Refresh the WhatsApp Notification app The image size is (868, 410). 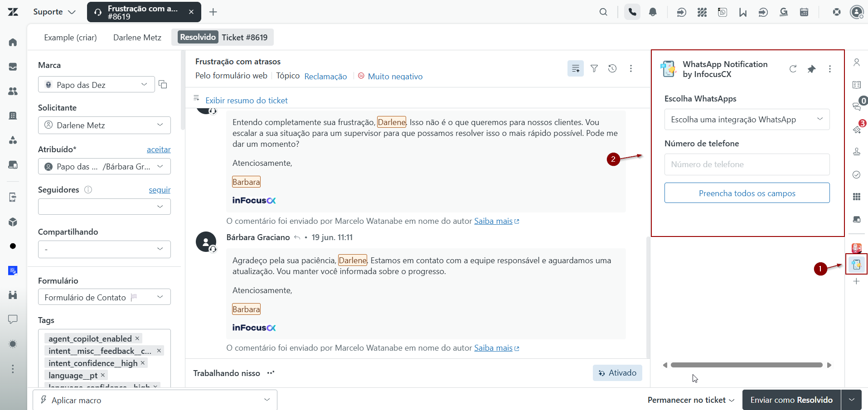[793, 69]
